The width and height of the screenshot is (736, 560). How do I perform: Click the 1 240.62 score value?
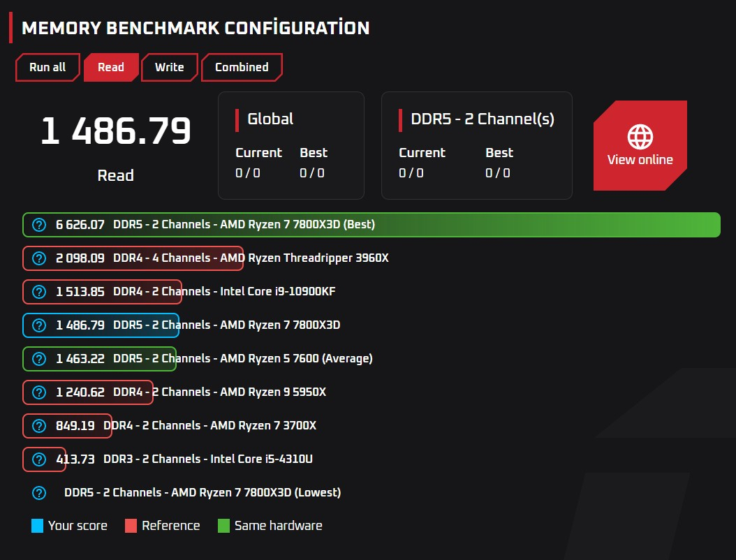click(x=80, y=392)
